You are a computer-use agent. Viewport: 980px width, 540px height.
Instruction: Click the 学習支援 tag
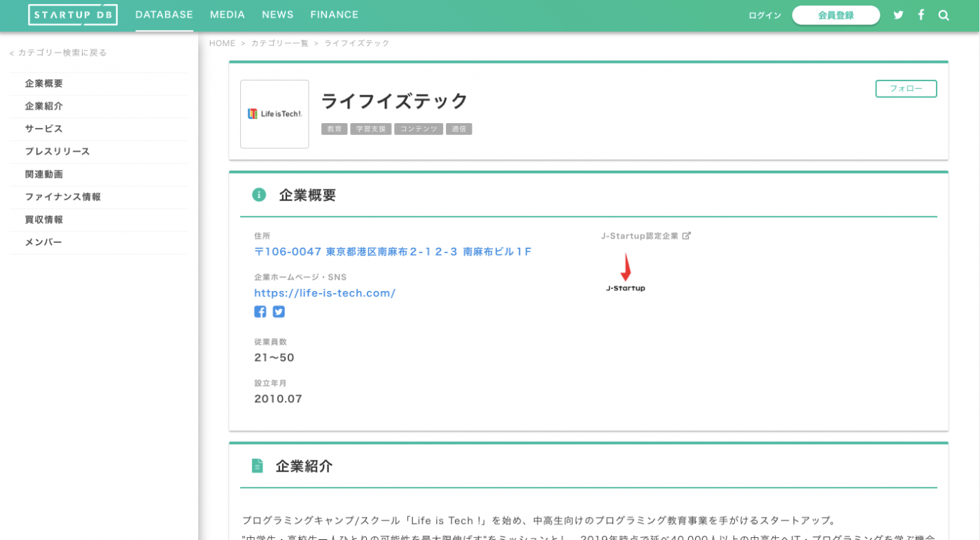(371, 129)
